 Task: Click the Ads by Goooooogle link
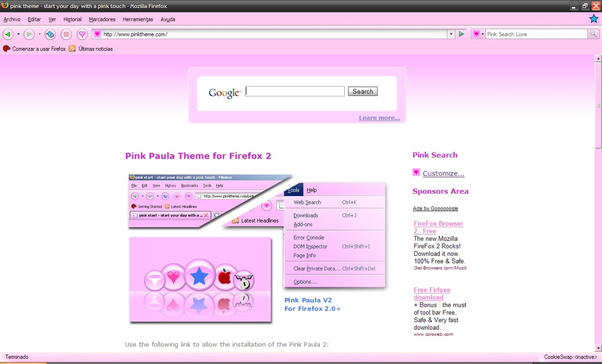tap(435, 208)
